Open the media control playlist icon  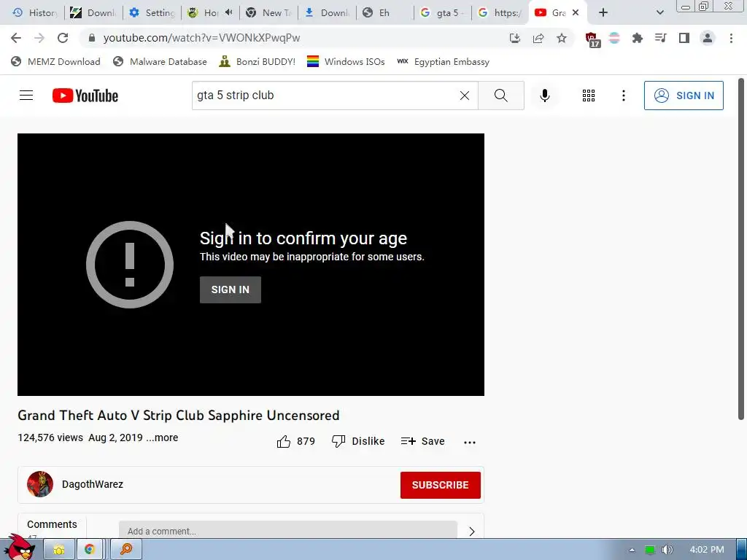(660, 38)
